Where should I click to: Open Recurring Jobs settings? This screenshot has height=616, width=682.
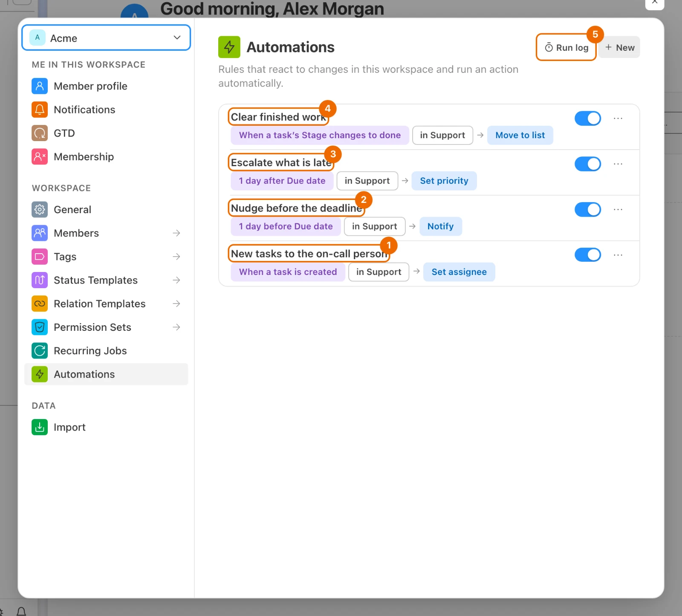click(106, 350)
